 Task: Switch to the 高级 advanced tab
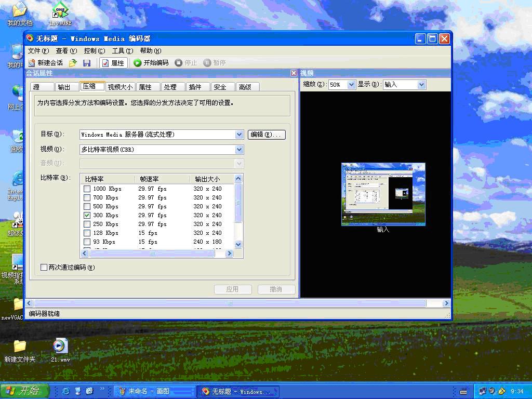(248, 87)
